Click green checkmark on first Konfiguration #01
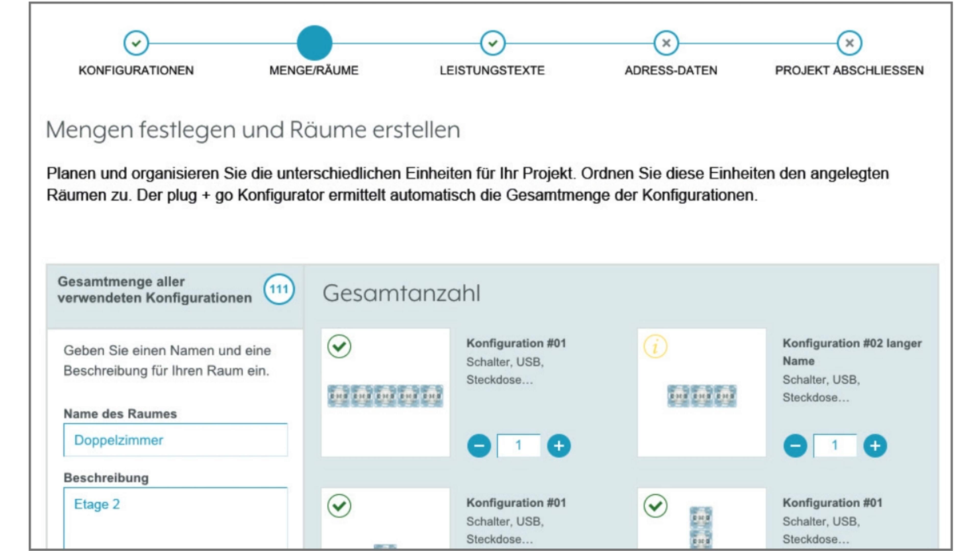The height and width of the screenshot is (551, 980). pos(339,346)
